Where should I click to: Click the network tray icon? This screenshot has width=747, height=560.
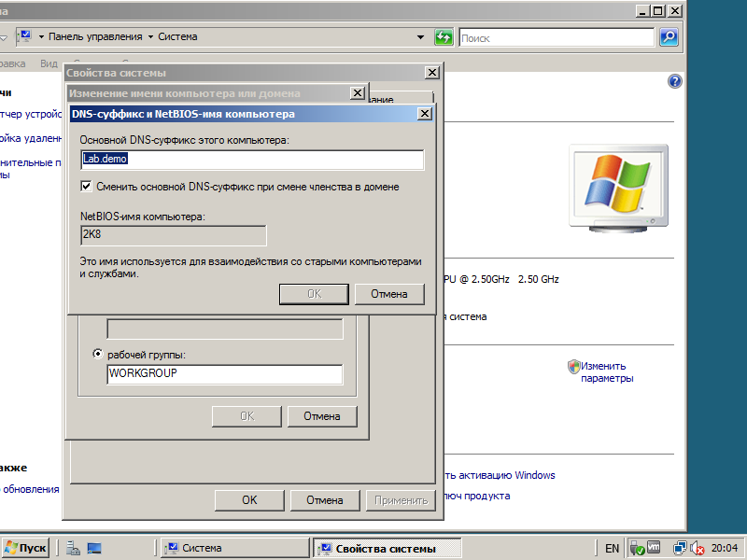[680, 548]
